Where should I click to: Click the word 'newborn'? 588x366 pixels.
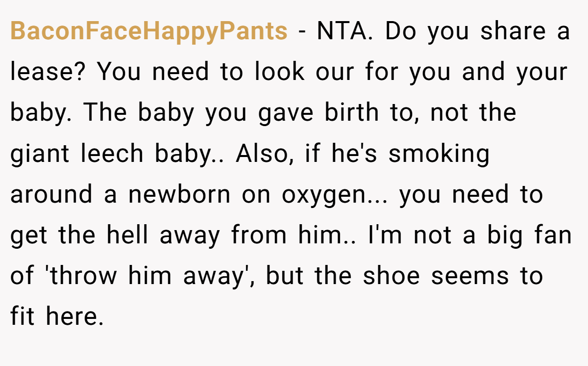pyautogui.click(x=179, y=195)
